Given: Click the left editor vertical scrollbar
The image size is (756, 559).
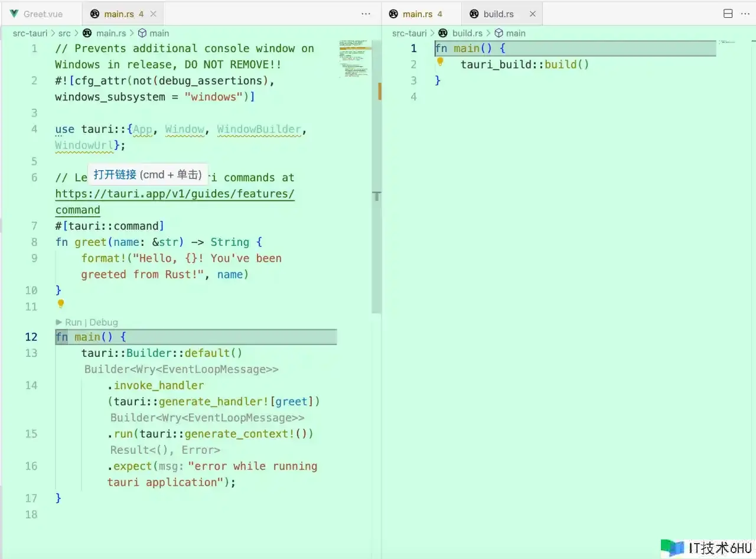Looking at the screenshot, I should pos(377,177).
